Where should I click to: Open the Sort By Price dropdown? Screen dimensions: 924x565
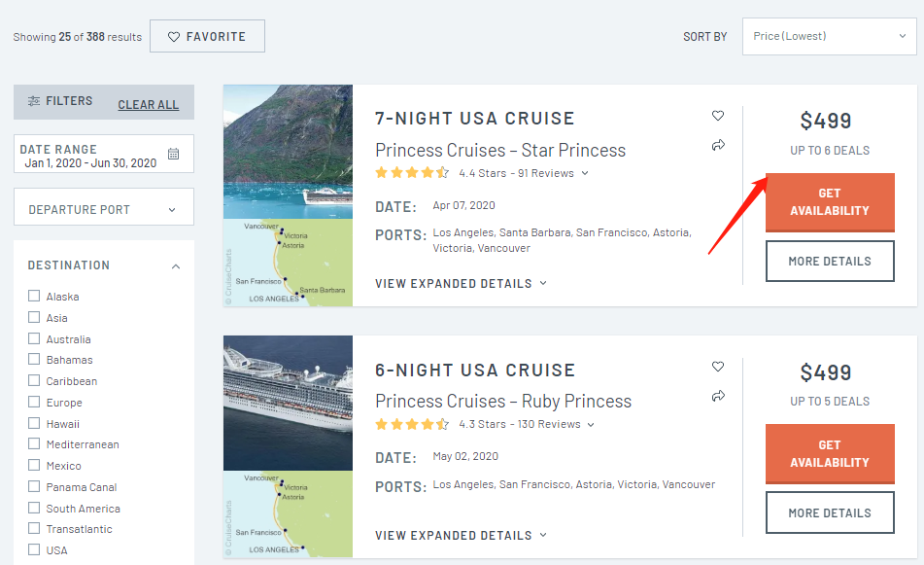829,36
